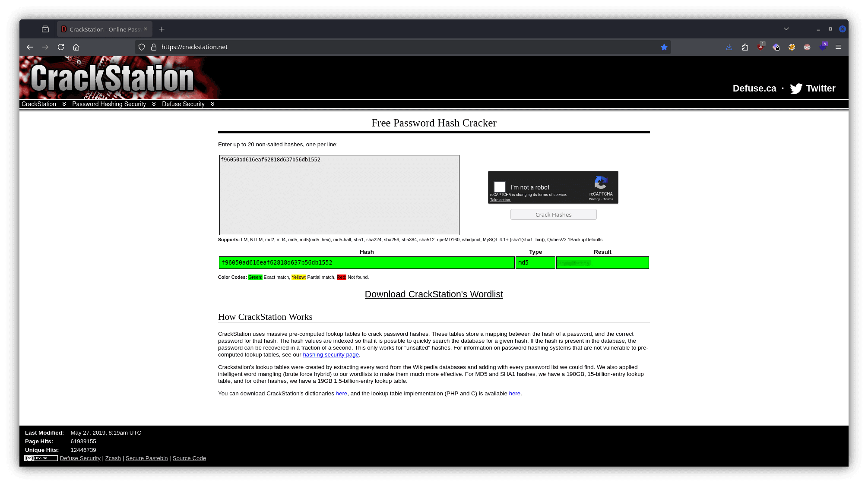Toggle the bookmark star in address bar
The height and width of the screenshot is (486, 868).
(665, 47)
